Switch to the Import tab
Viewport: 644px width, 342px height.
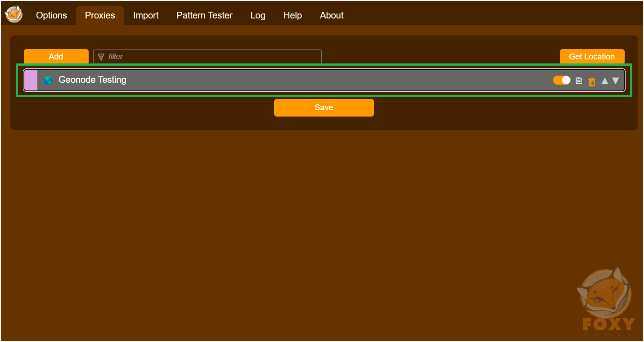click(146, 15)
